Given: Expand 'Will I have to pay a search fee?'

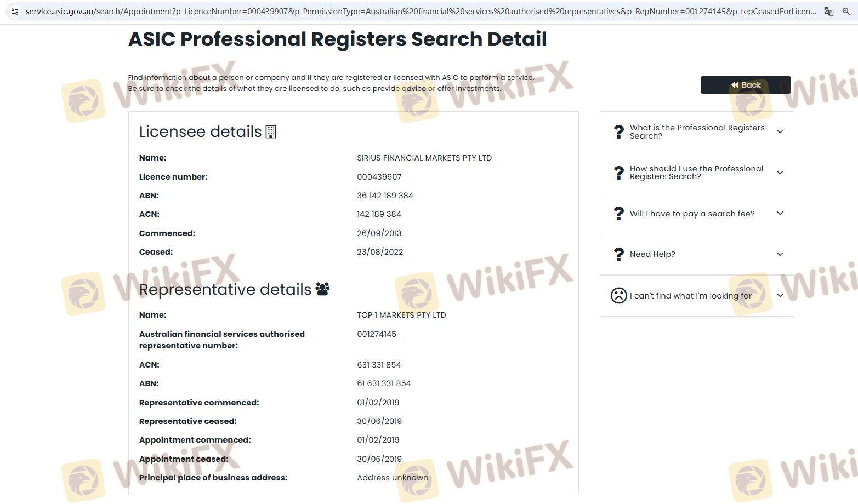Looking at the screenshot, I should (x=780, y=214).
